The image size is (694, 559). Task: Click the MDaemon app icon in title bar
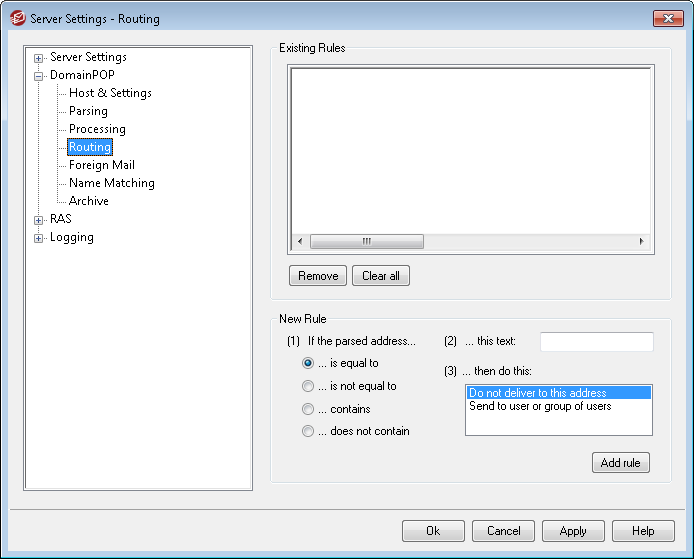pyautogui.click(x=17, y=18)
